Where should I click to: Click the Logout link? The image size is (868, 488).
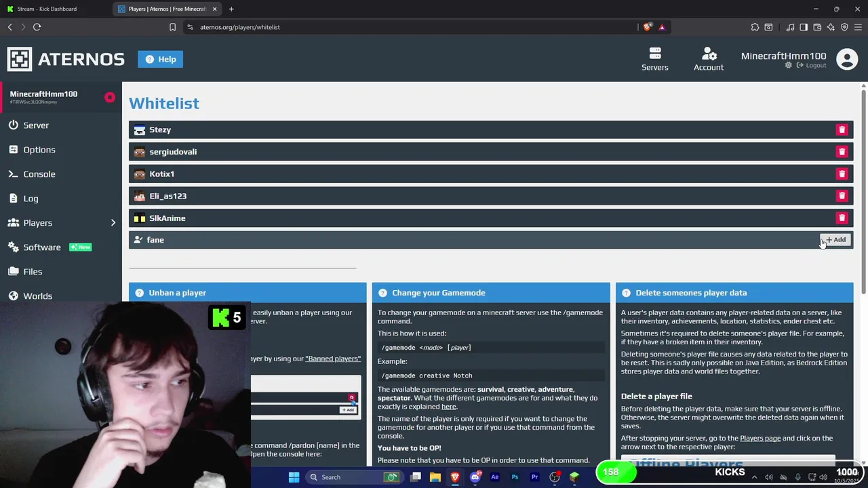click(812, 65)
